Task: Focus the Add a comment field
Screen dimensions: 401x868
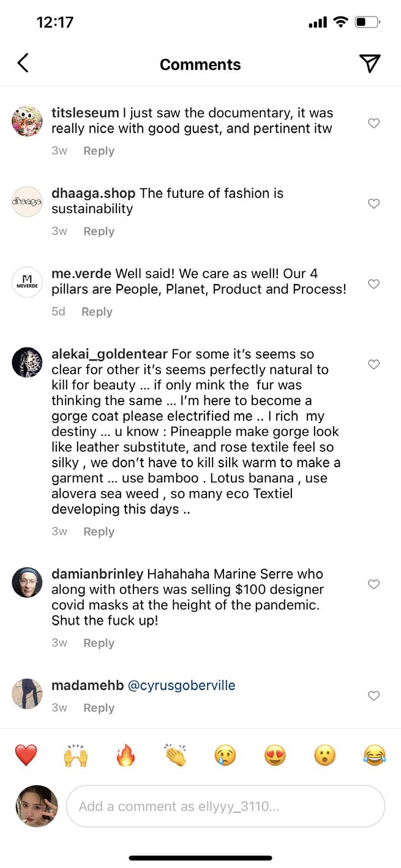Action: (225, 806)
